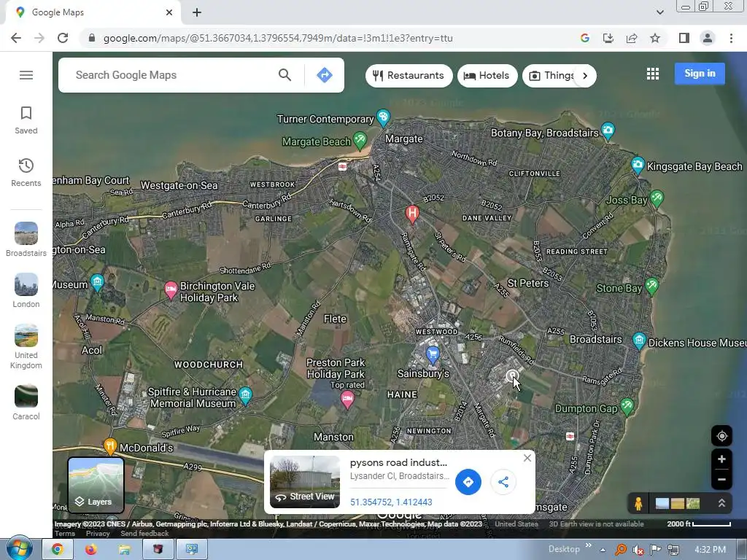Click Kingsgate Bay Beach marker

coord(638,165)
